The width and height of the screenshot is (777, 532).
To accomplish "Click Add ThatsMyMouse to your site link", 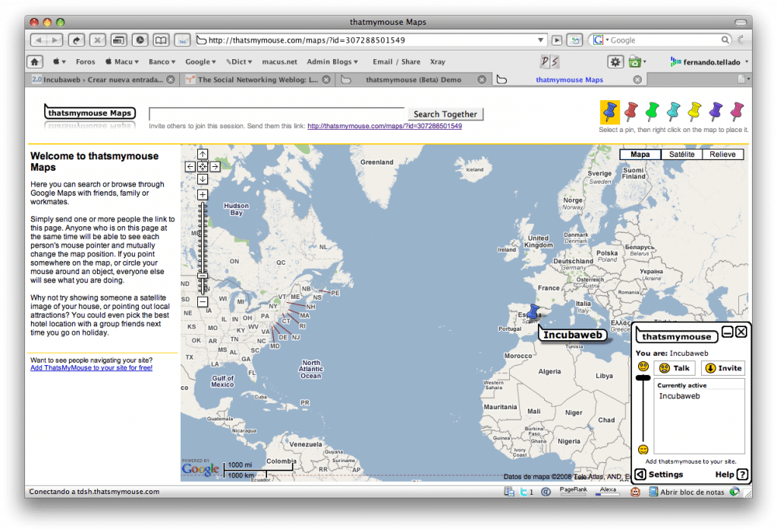I will [91, 368].
